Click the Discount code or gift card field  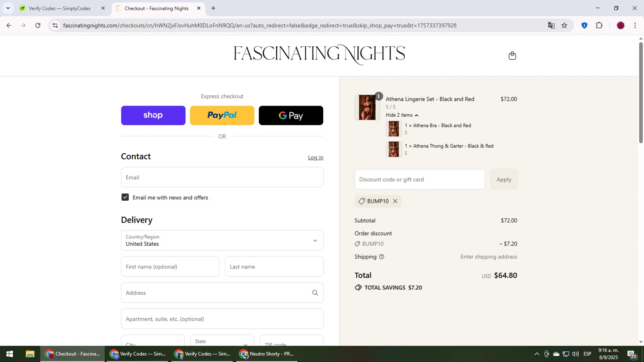(419, 179)
